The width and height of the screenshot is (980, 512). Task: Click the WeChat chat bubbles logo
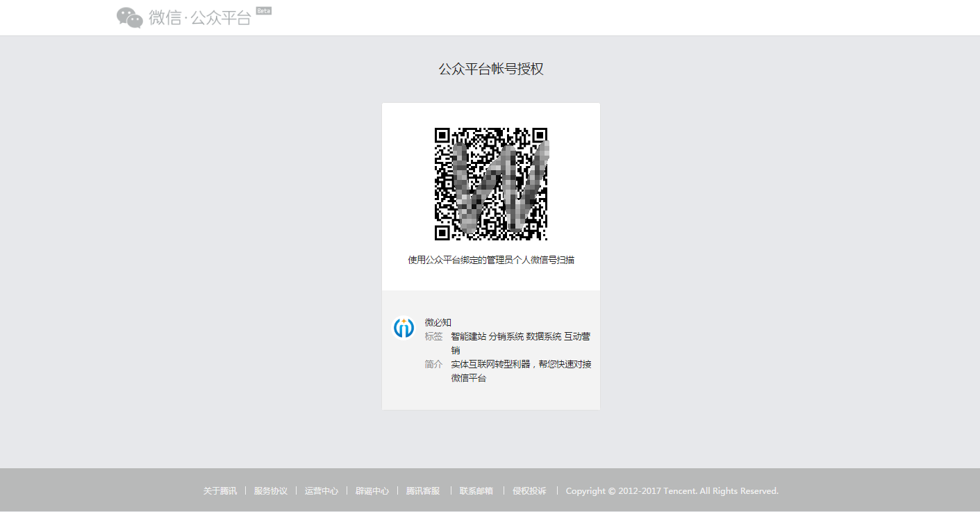pos(129,17)
